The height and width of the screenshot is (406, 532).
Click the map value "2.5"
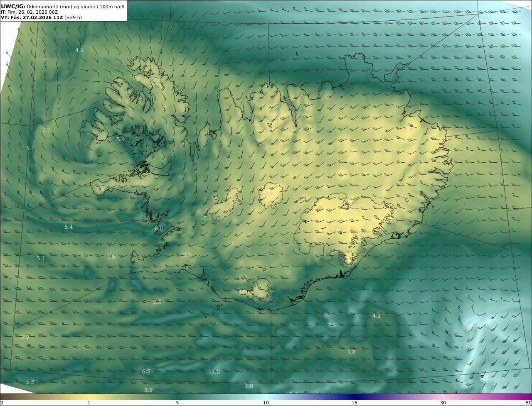point(101,137)
